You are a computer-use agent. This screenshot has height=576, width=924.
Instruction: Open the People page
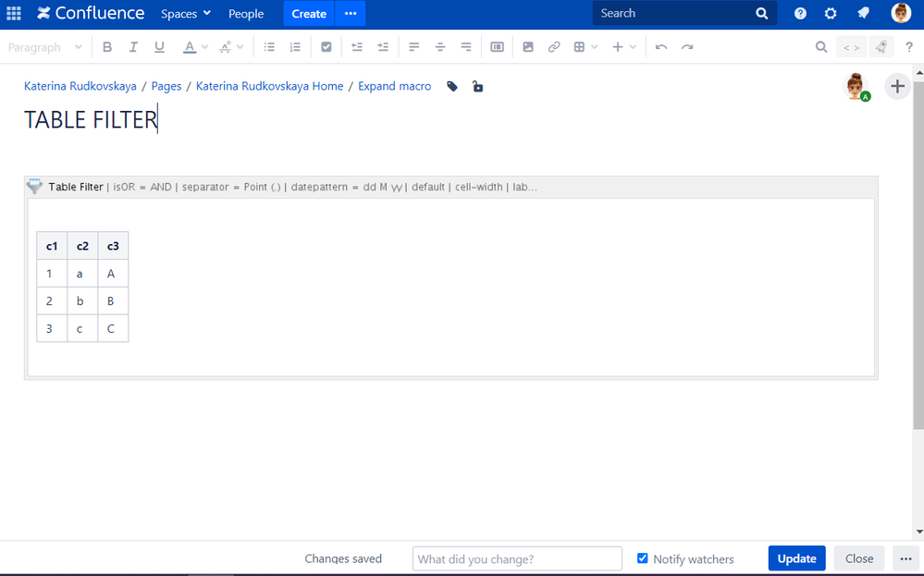(246, 14)
